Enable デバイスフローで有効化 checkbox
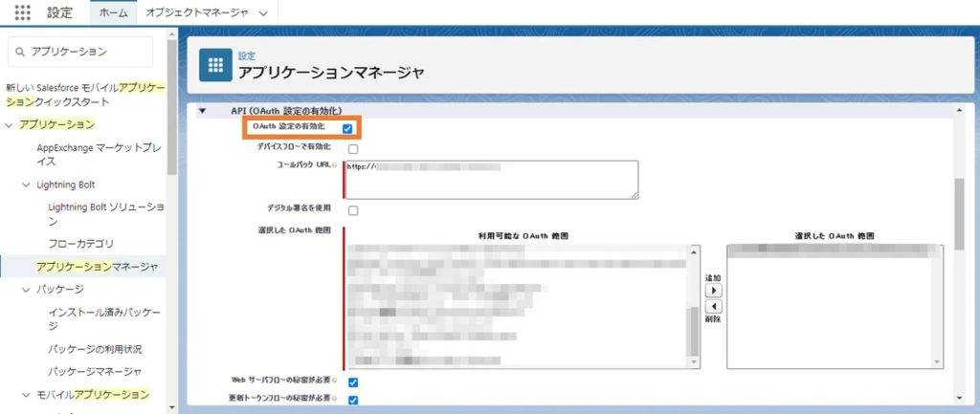Screen dimensions: 980x414 pyautogui.click(x=353, y=149)
